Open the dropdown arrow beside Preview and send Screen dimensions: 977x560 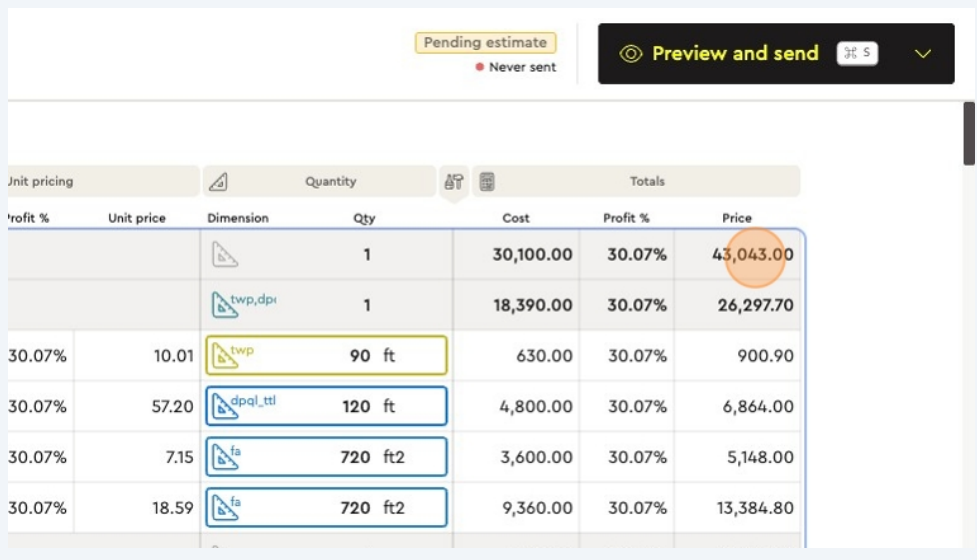click(x=922, y=54)
